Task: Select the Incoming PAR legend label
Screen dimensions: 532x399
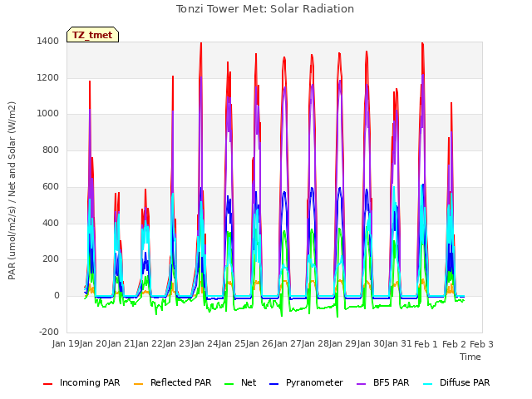Action: [x=90, y=382]
